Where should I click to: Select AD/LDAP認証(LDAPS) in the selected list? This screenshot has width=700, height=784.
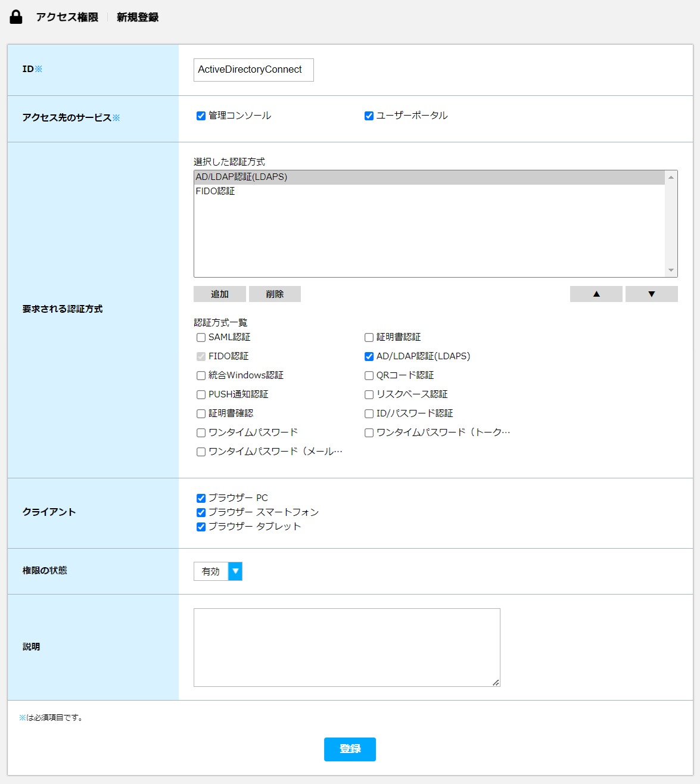click(x=430, y=177)
